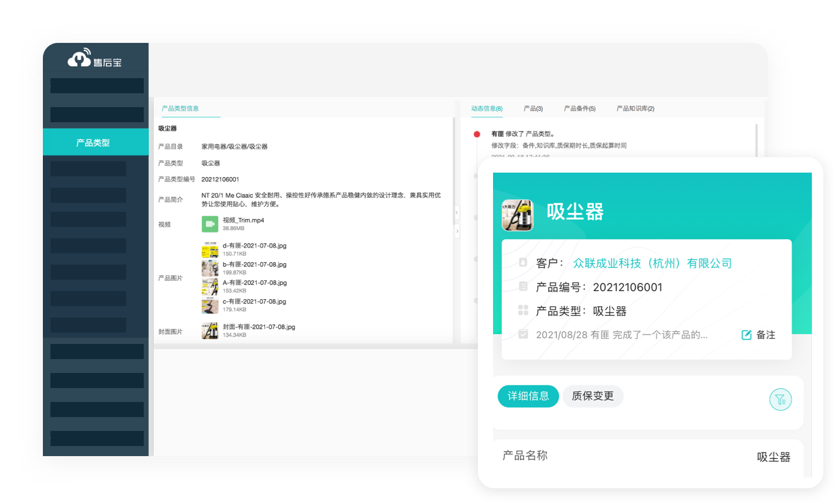Select 产品类型 in the sidebar menu
The height and width of the screenshot is (504, 836).
click(95, 142)
